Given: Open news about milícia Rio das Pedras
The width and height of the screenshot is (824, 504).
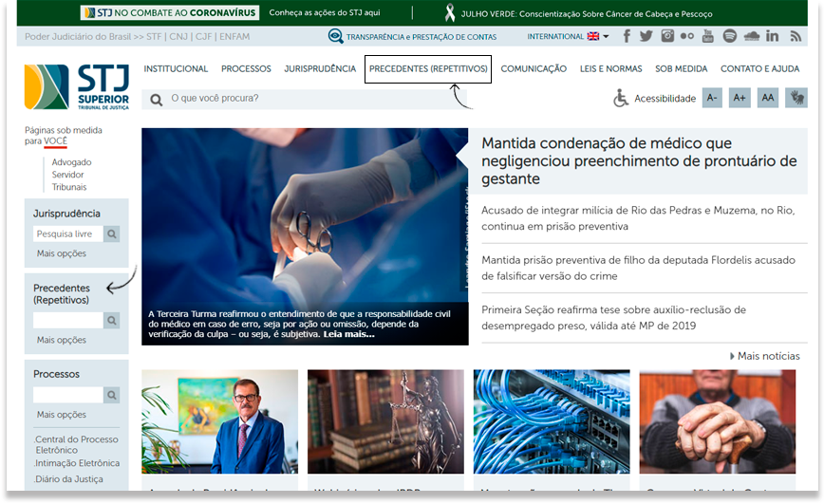Looking at the screenshot, I should pyautogui.click(x=638, y=218).
